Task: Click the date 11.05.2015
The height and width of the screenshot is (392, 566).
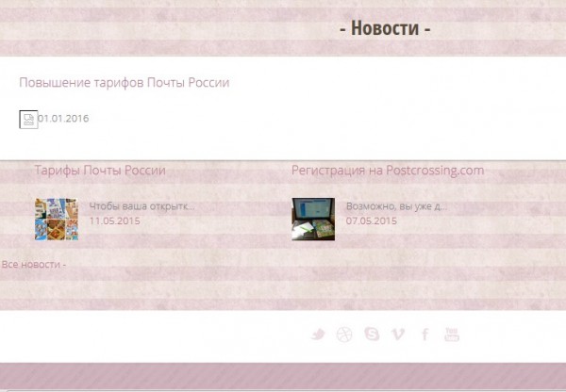Action: click(114, 220)
